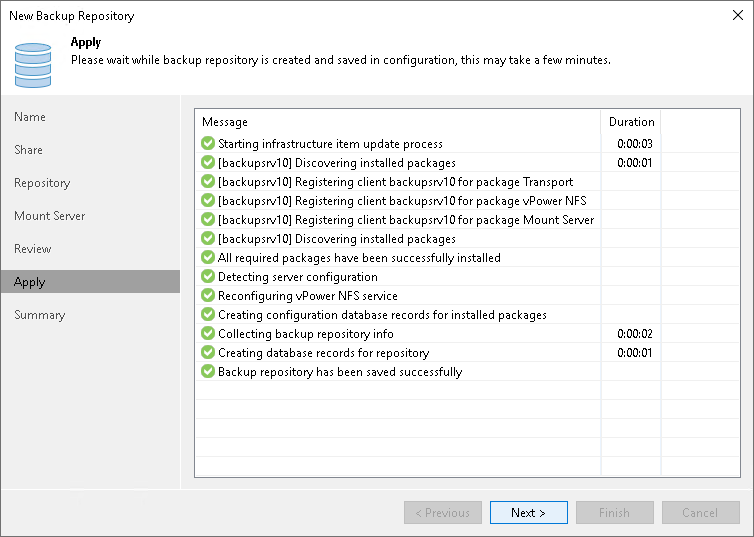This screenshot has width=754, height=537.
Task: Click the backup repository database icon
Action: click(33, 65)
